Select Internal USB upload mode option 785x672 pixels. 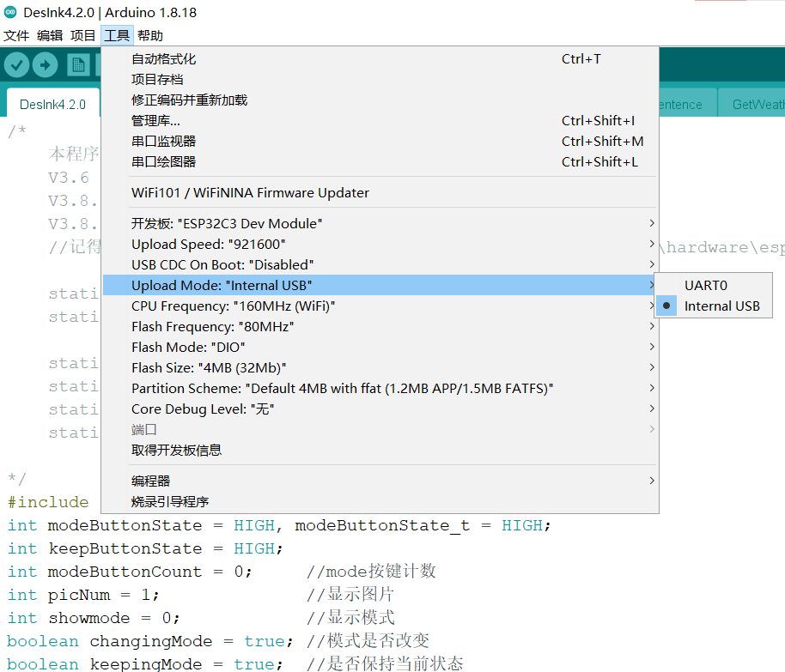tap(714, 306)
